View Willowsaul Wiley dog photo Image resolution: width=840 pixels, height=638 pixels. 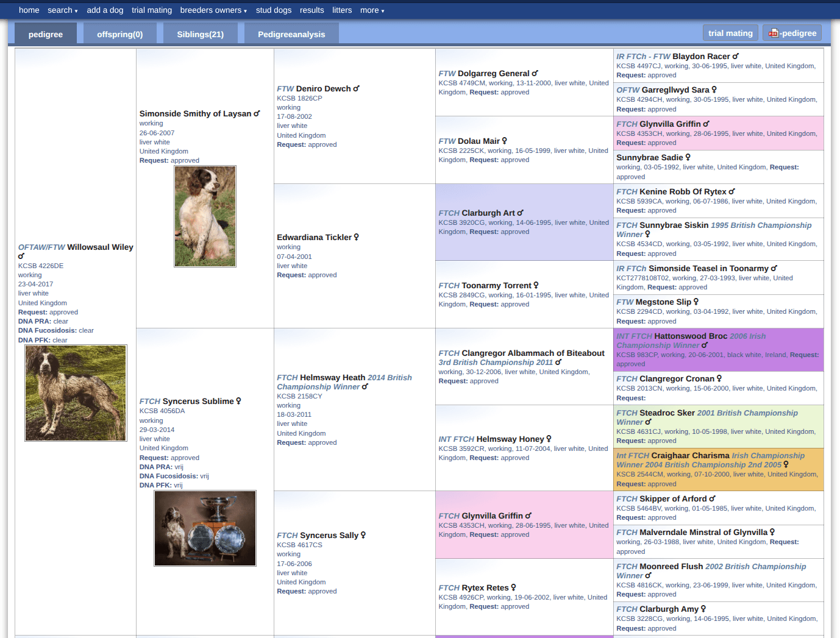point(76,393)
